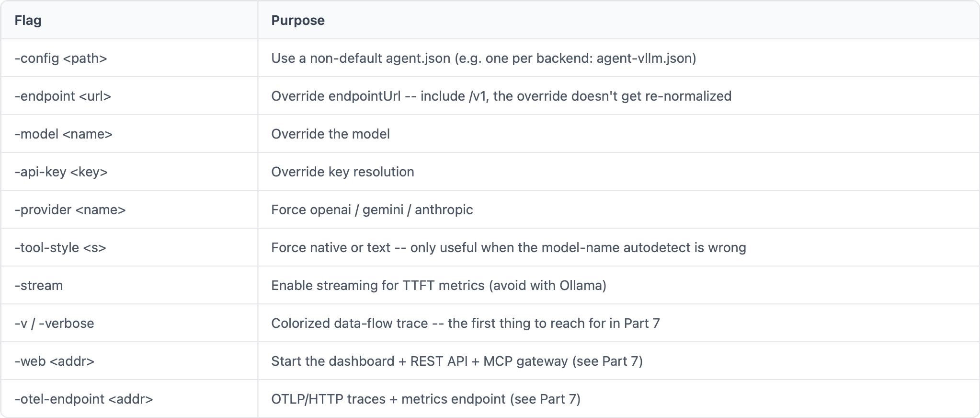Click the streaming TTFT metrics description
Screen dimensions: 980x418
[439, 285]
